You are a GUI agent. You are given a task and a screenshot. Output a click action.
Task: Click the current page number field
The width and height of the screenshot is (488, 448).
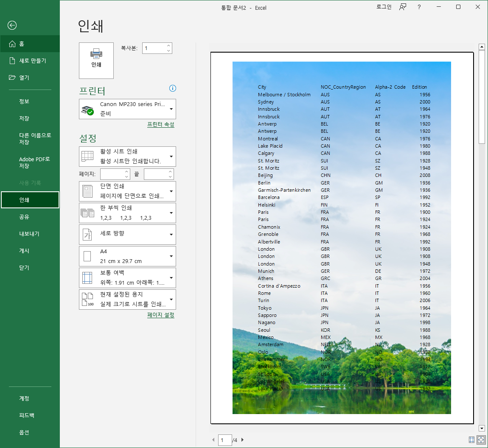coord(225,440)
